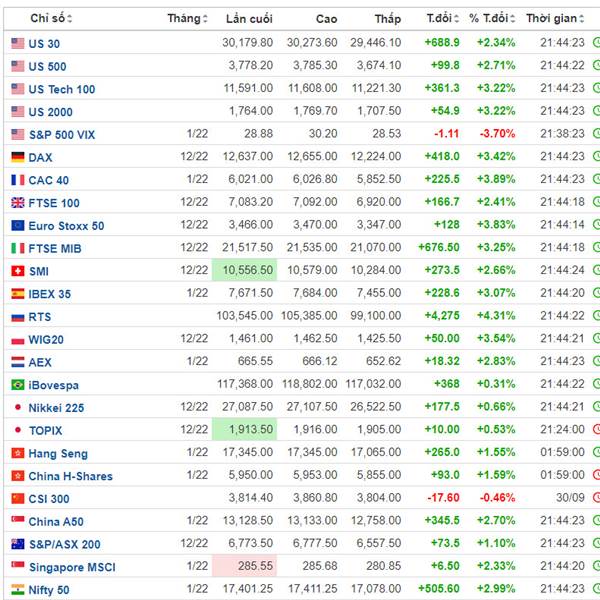Click the Spanish flag beside IBEX 35

(x=18, y=293)
